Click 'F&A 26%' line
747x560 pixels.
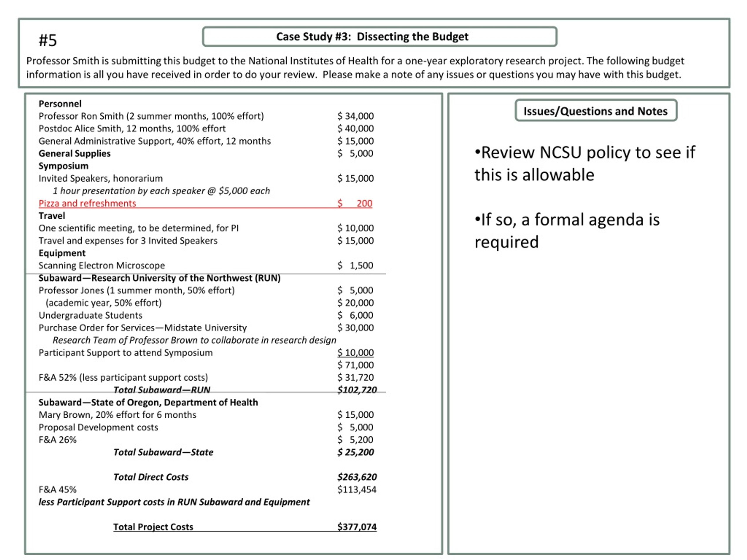pyautogui.click(x=57, y=440)
